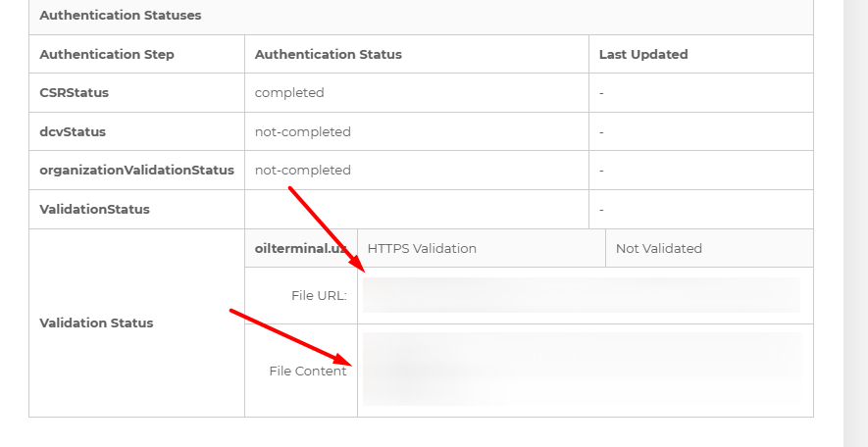The height and width of the screenshot is (447, 868).
Task: Click the Authentication Statuses header
Action: pos(120,16)
